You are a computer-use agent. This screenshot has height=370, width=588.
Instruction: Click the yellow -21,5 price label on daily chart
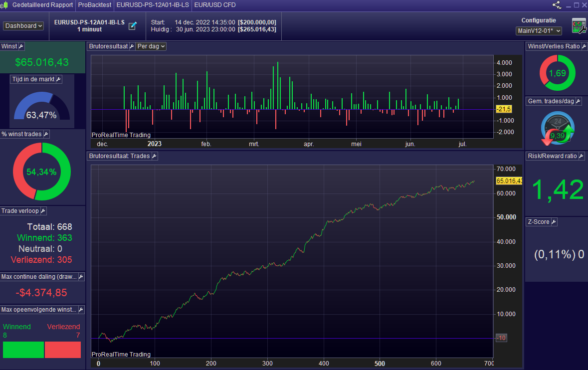[504, 109]
